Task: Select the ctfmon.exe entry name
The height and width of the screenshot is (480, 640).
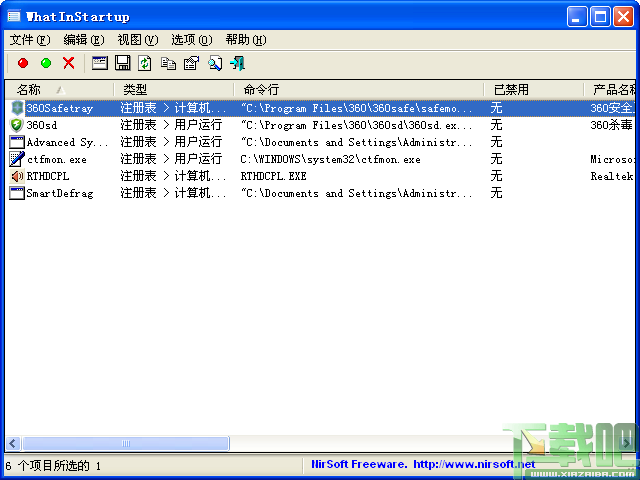Action: 57,159
